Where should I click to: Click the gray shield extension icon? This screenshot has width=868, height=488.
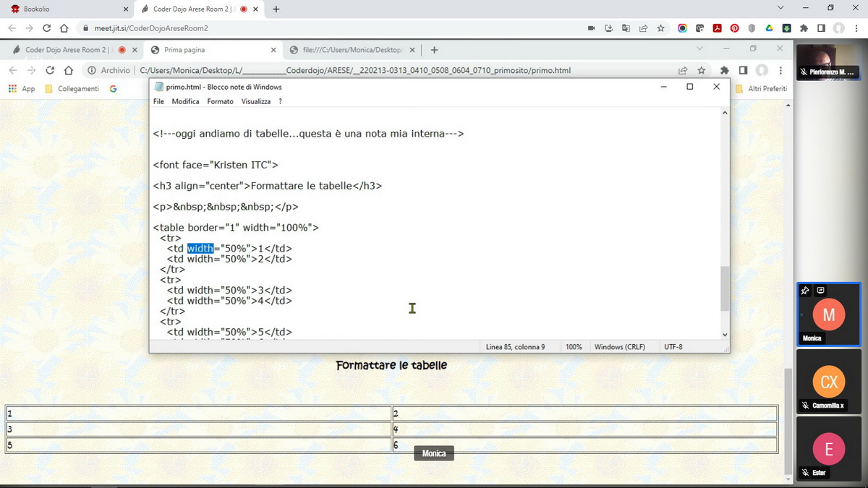pyautogui.click(x=752, y=28)
